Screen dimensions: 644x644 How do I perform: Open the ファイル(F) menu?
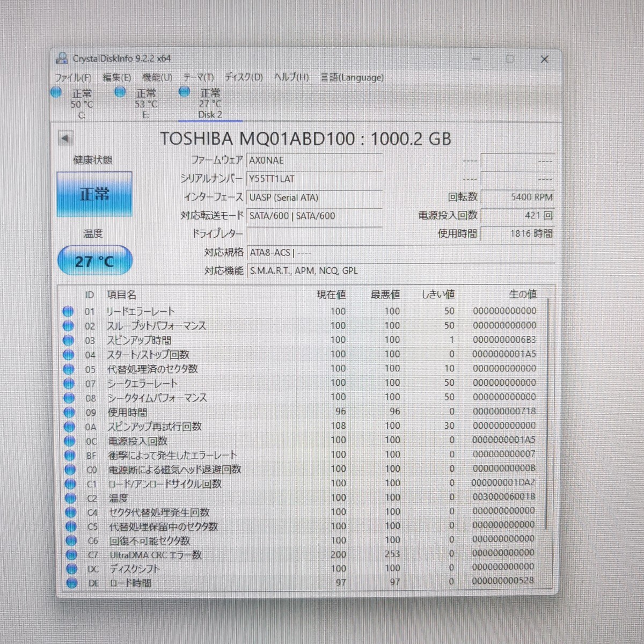pyautogui.click(x=73, y=78)
